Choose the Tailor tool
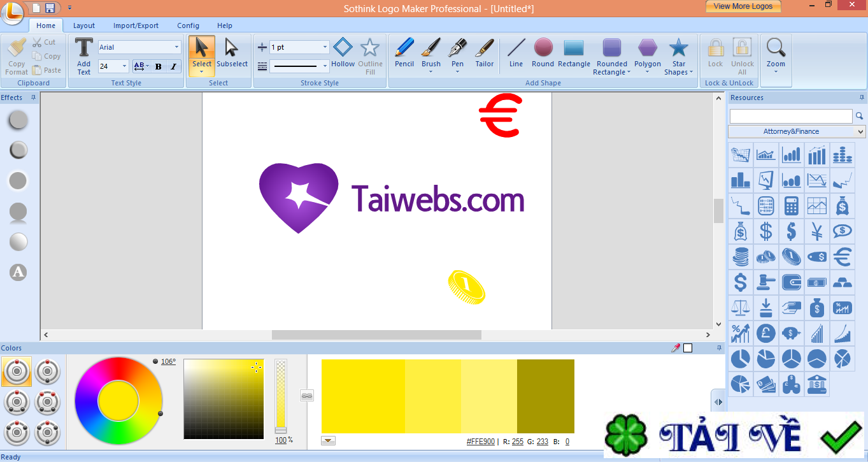This screenshot has width=868, height=462. (485, 52)
